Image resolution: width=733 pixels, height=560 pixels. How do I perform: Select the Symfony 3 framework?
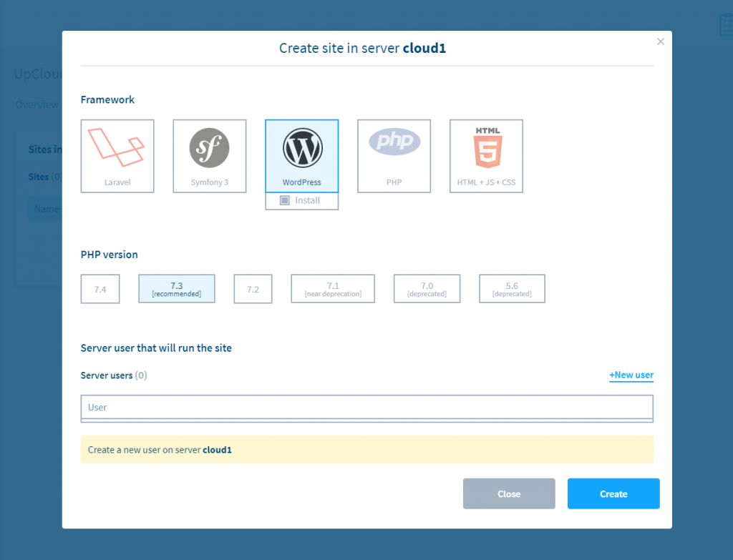(x=209, y=156)
